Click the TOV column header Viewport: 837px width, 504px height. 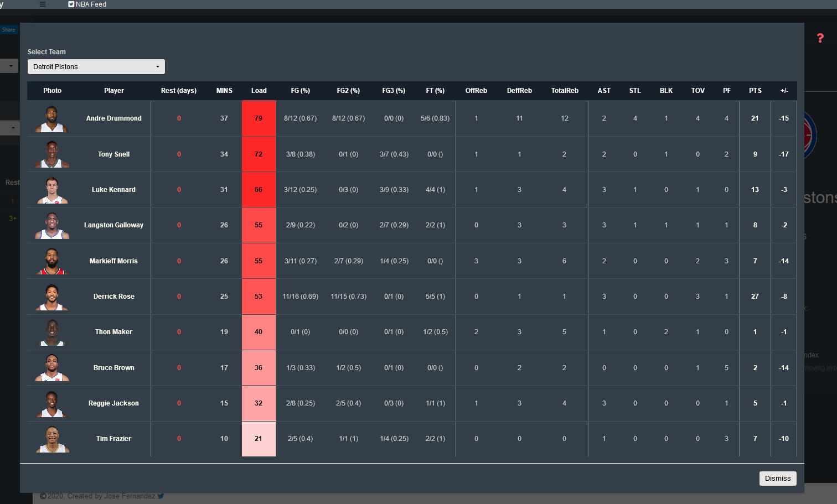698,91
